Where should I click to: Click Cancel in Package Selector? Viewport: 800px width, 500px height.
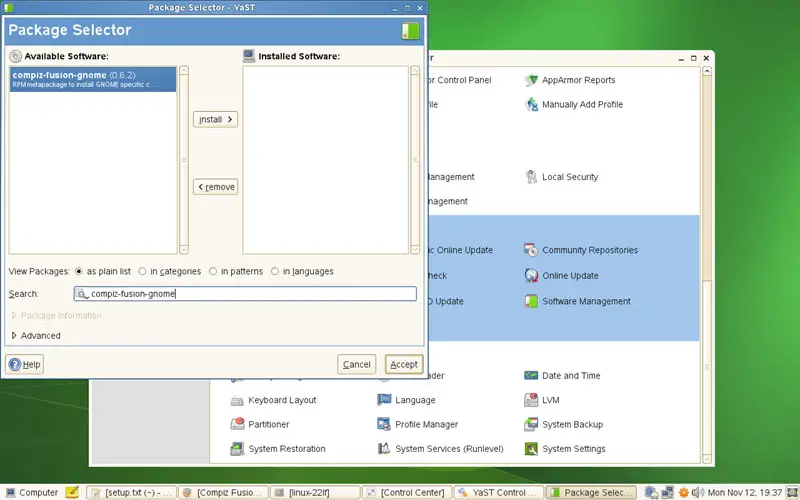click(356, 364)
